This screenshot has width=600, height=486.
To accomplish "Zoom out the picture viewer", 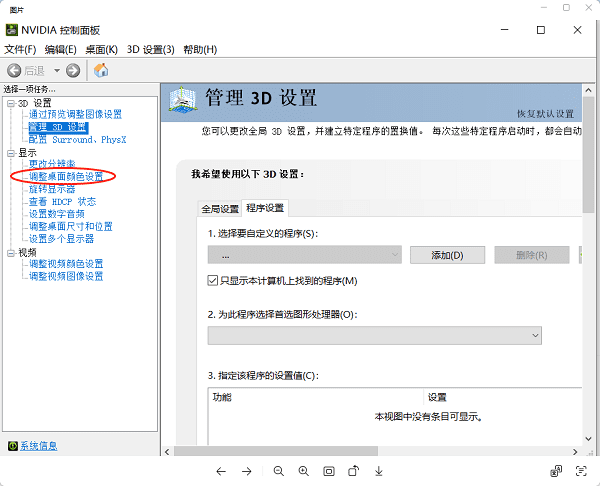I will 279,471.
